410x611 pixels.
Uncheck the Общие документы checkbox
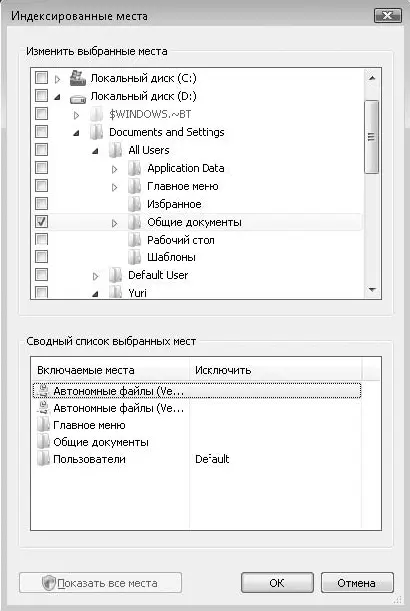(x=41, y=222)
